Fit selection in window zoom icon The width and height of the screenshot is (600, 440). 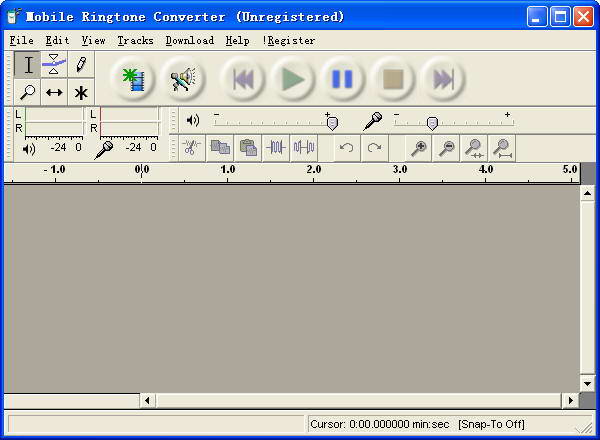click(x=474, y=148)
